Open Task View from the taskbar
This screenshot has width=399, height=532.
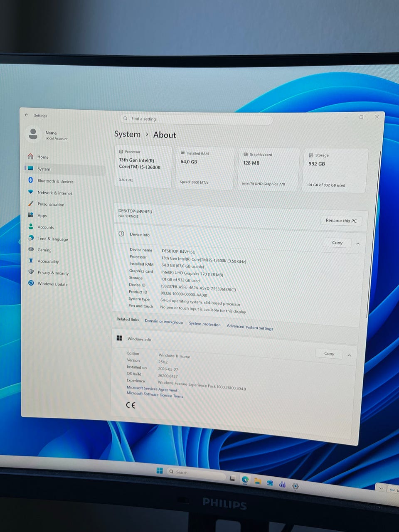tap(232, 478)
